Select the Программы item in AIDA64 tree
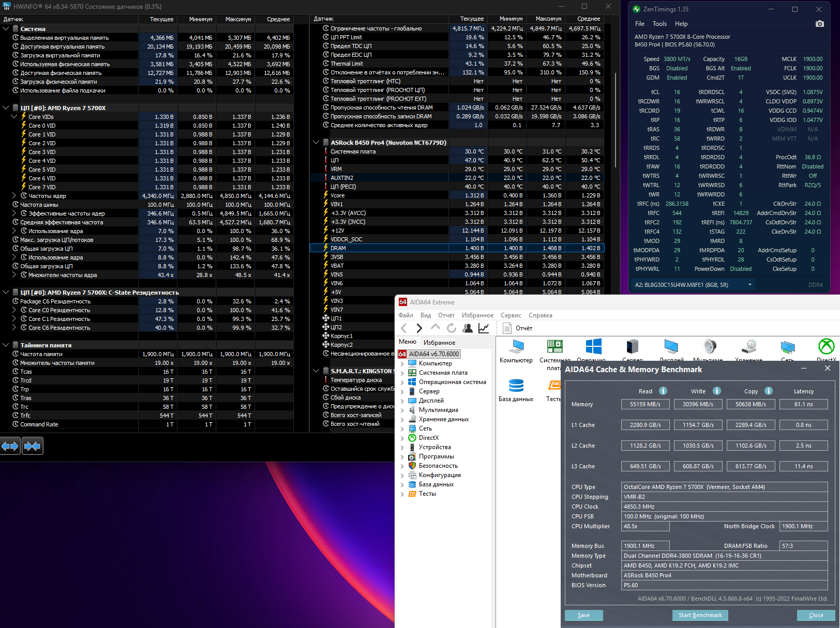This screenshot has height=628, width=840. point(437,456)
